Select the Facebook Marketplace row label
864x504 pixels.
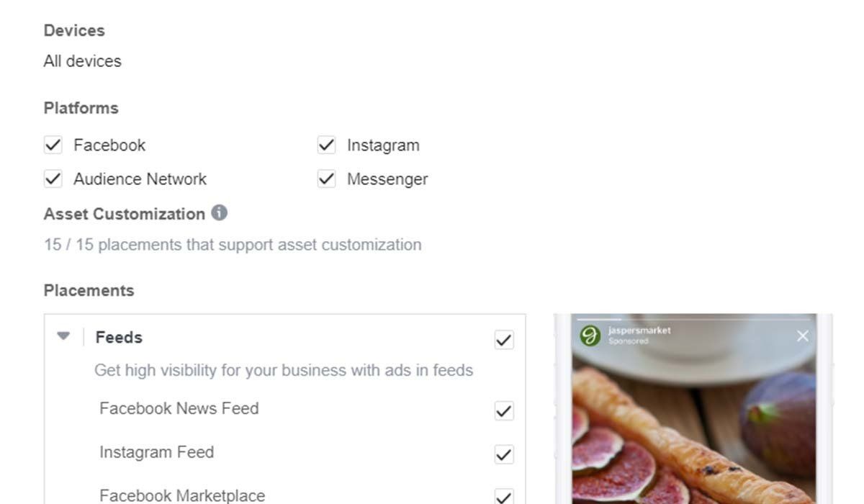pos(182,495)
